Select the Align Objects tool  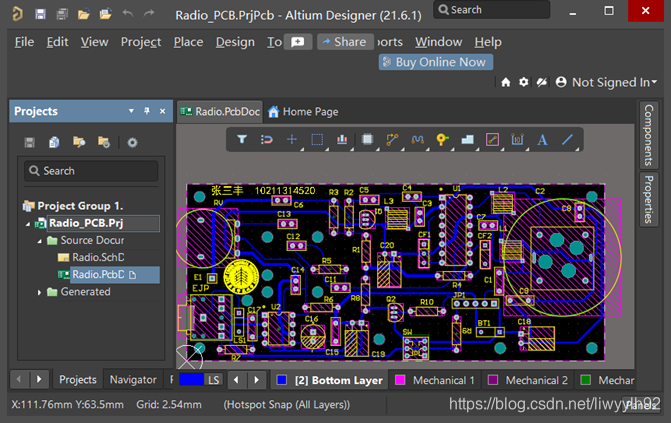point(342,140)
